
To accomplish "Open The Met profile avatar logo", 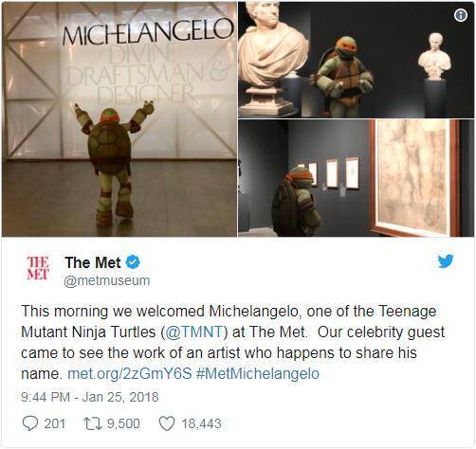I will [x=38, y=268].
